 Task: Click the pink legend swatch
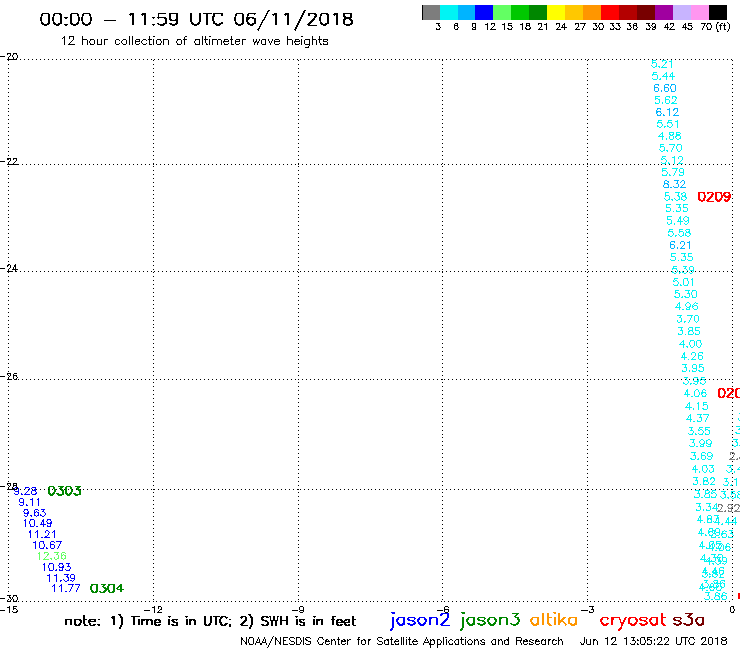click(x=699, y=12)
